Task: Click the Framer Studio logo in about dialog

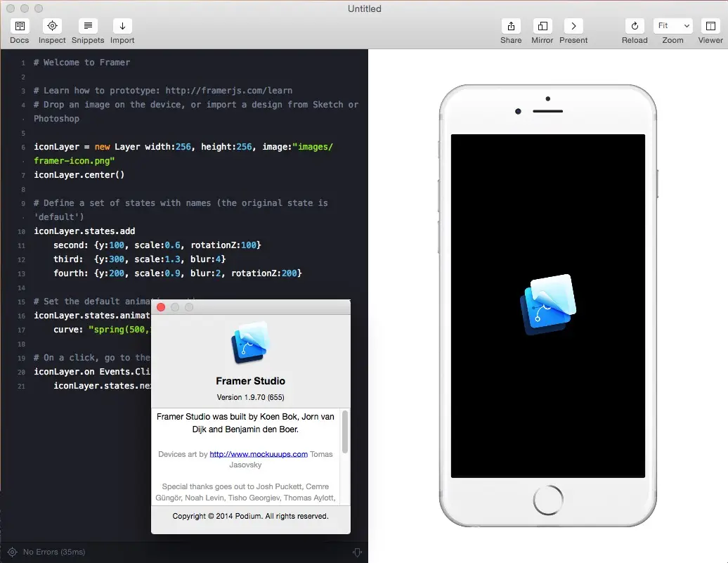Action: coord(250,343)
